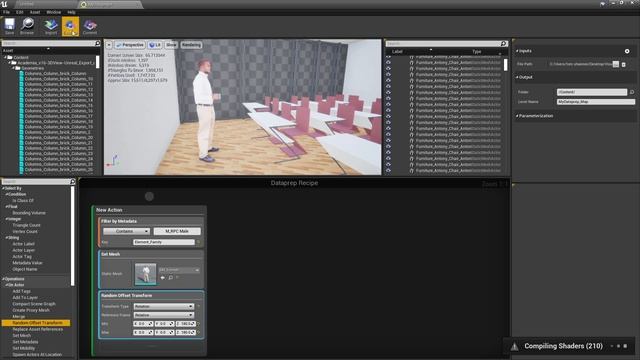Image resolution: width=640 pixels, height=360 pixels.
Task: Click the Folder field showing /Content/
Action: [x=592, y=92]
